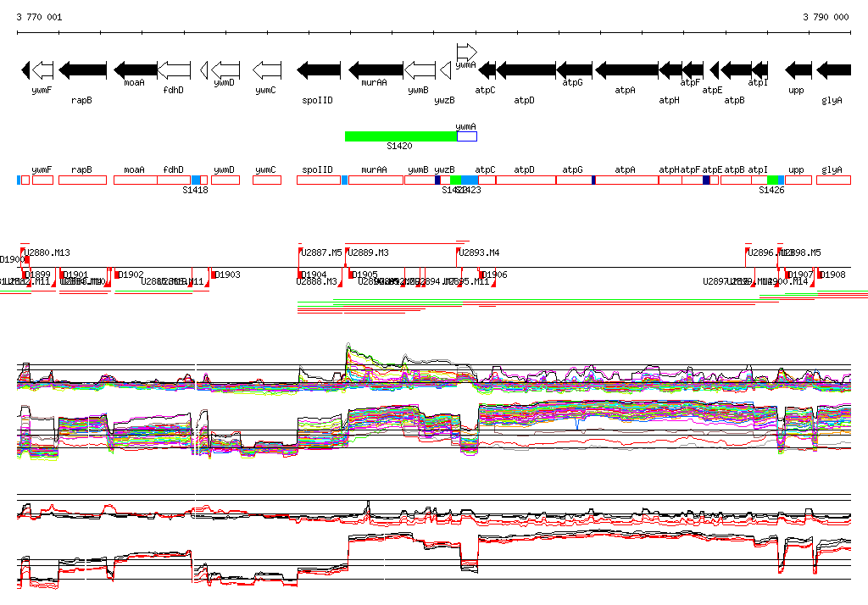Click the red atpB box in the annotation track
Screen dimensions: 868x605
737,180
